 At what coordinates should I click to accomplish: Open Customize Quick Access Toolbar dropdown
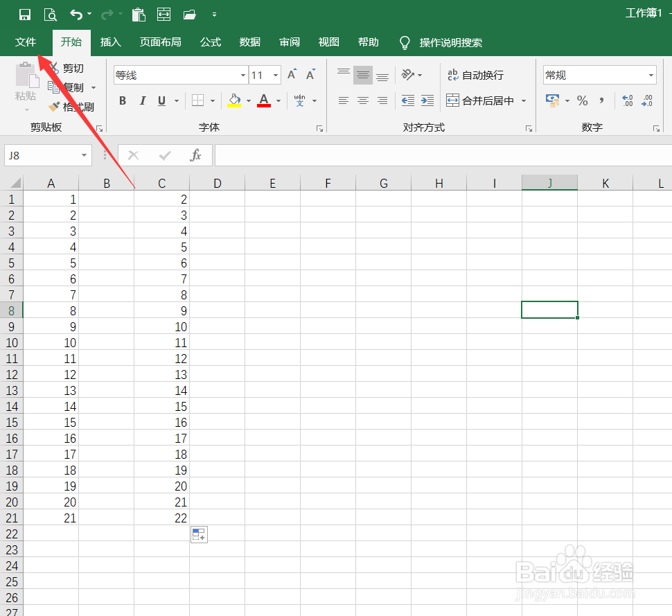214,15
